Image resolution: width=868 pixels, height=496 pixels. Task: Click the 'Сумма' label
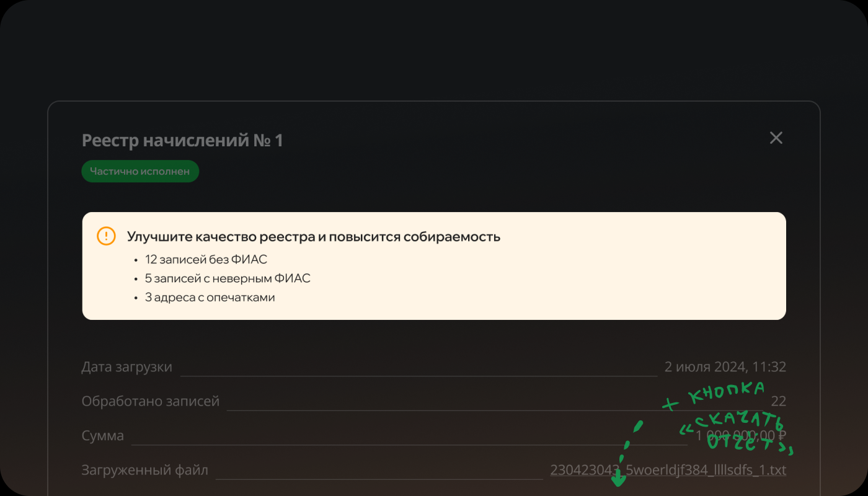coord(103,436)
